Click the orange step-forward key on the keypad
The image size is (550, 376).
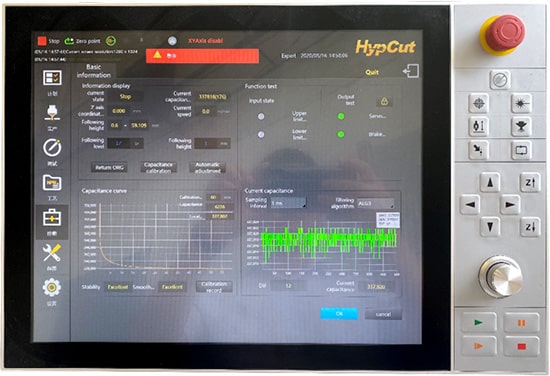tap(478, 346)
